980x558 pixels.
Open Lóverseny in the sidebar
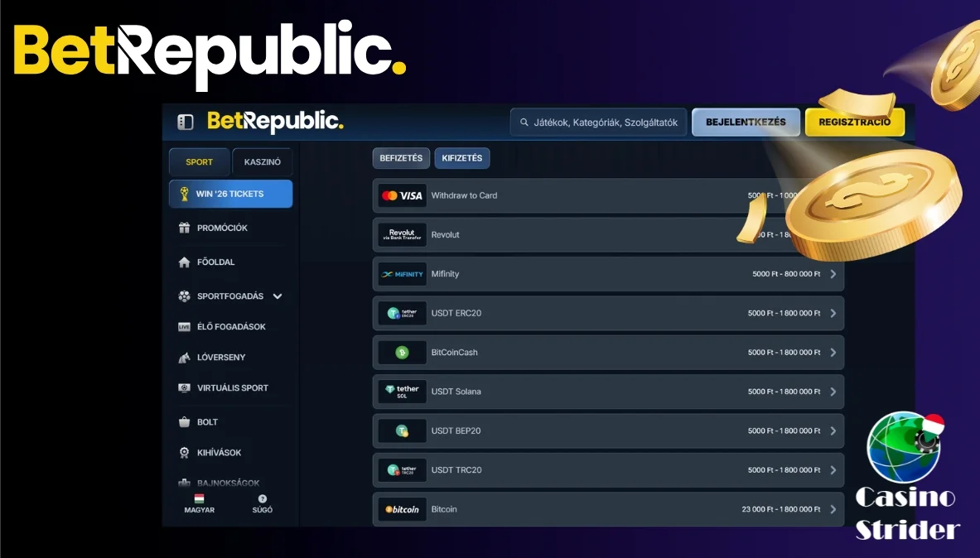(221, 358)
